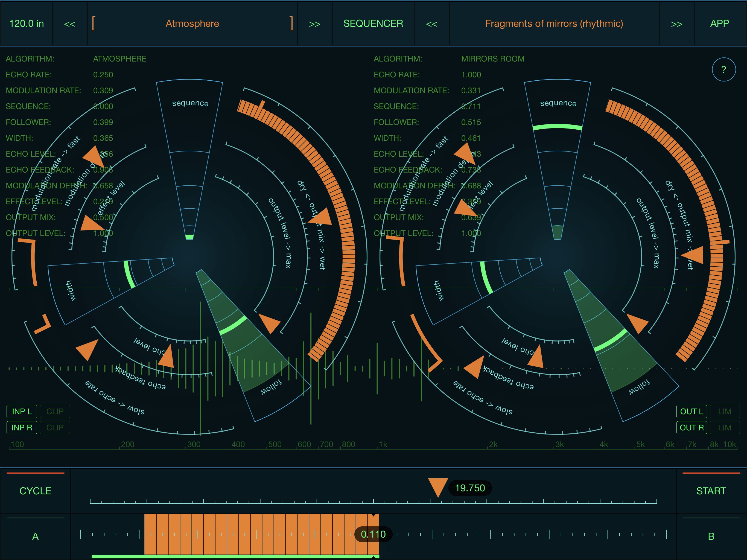
Task: Go to previous sequencer preset arrow
Action: click(431, 24)
